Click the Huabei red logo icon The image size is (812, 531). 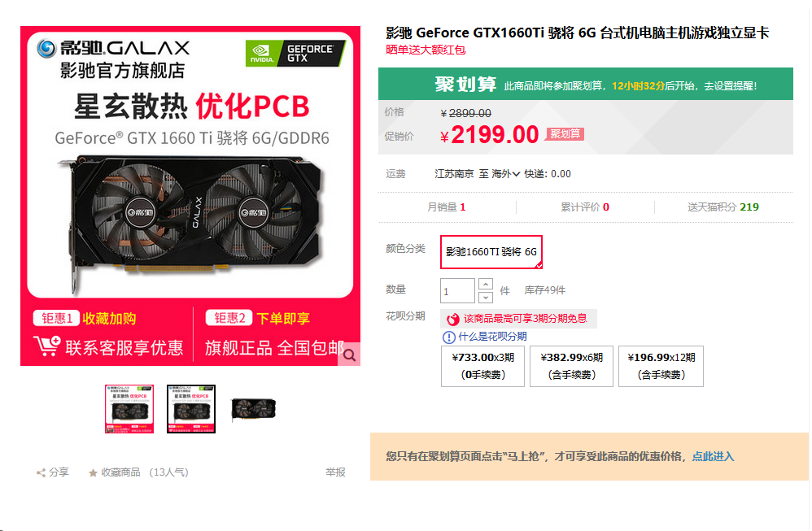point(452,319)
